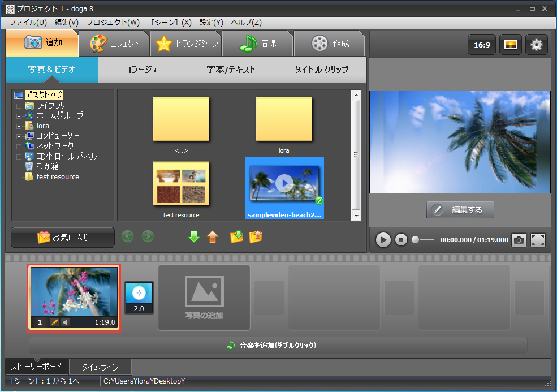Click 音楽を追加 add music bar
557x392 pixels.
(x=278, y=345)
